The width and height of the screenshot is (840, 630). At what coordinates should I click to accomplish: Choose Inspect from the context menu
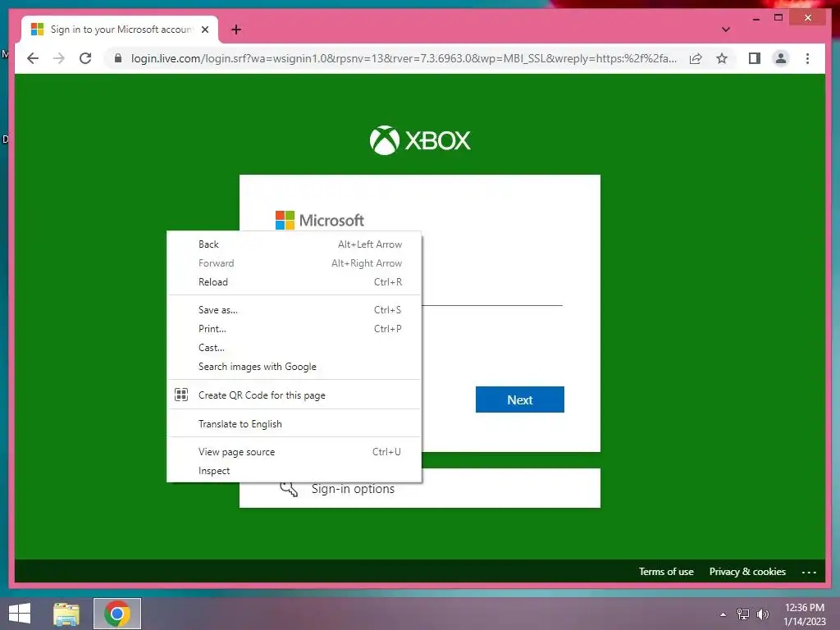click(294, 470)
